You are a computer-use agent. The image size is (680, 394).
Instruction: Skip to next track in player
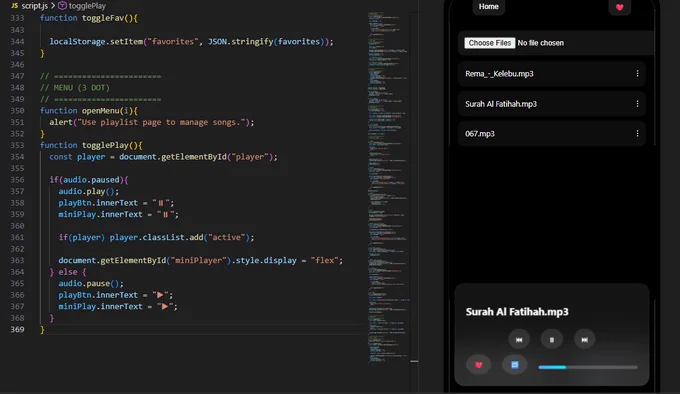[x=585, y=340]
